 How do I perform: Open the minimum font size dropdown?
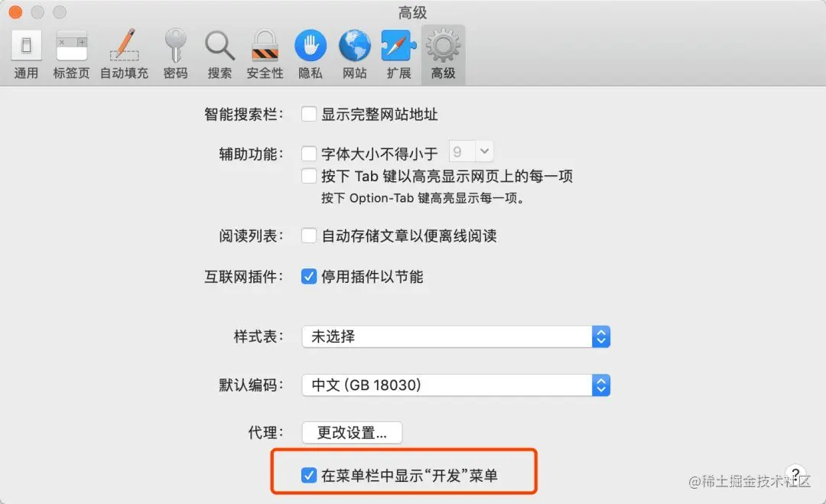(471, 152)
